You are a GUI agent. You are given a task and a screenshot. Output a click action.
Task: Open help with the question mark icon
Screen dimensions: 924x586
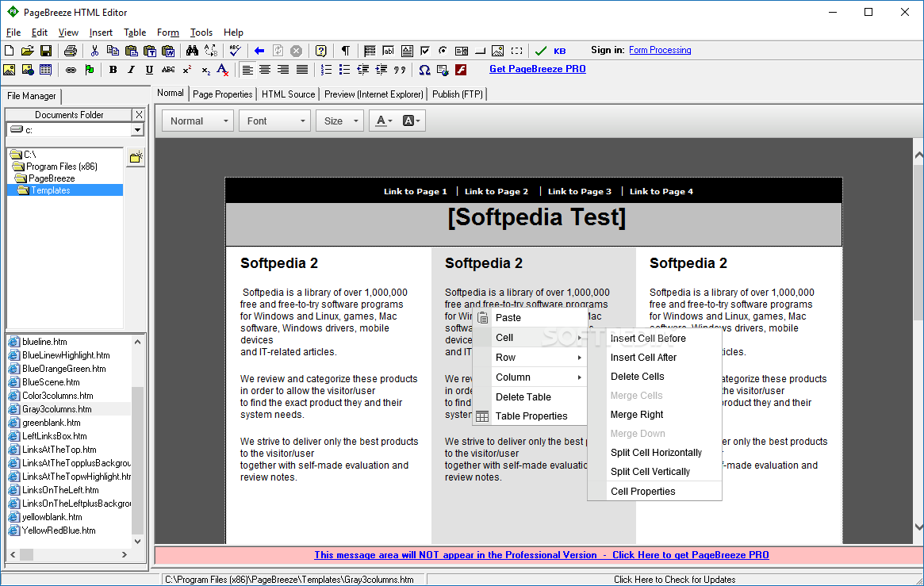pos(320,51)
